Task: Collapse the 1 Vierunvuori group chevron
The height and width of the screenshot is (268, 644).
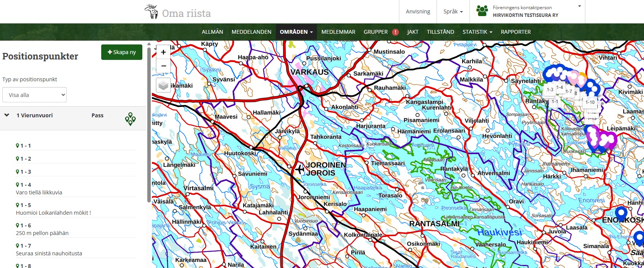Action: [7, 115]
